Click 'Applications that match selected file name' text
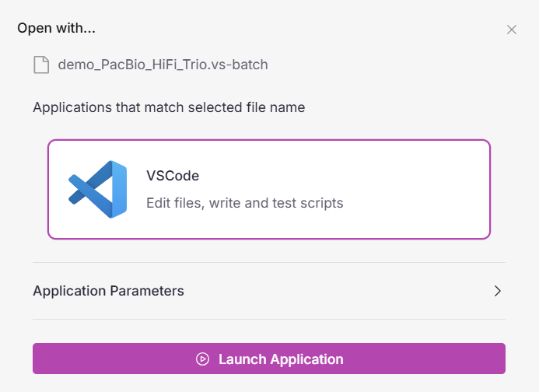This screenshot has height=392, width=539. [169, 107]
